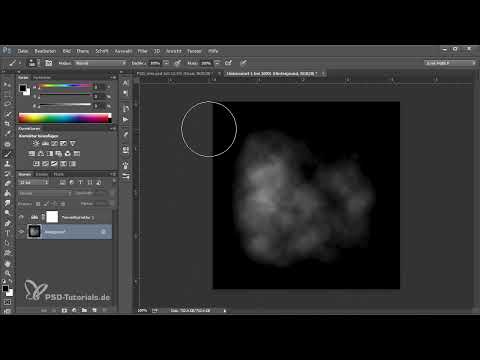Toggle pressure for size button
The image size is (480, 360).
click(x=243, y=63)
